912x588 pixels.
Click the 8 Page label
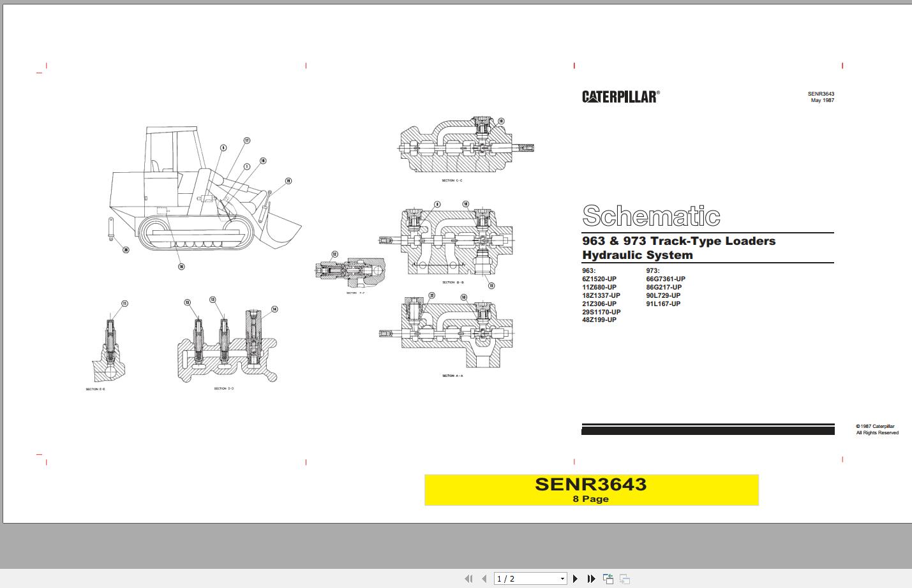[x=590, y=499]
